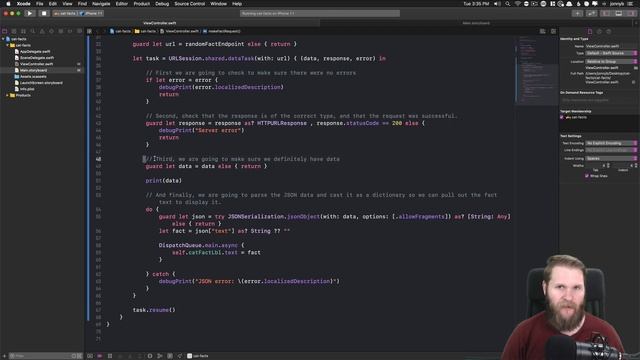
Task: Open the File menu
Action: [39, 4]
